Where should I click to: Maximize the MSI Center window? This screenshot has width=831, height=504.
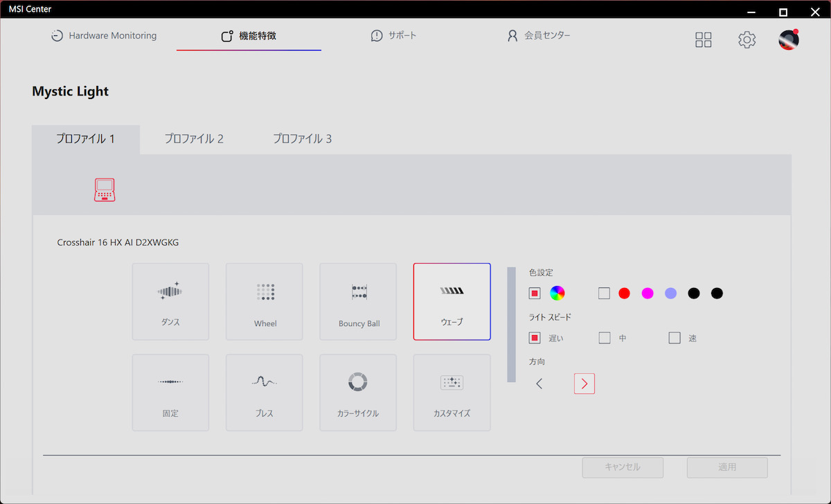(783, 12)
